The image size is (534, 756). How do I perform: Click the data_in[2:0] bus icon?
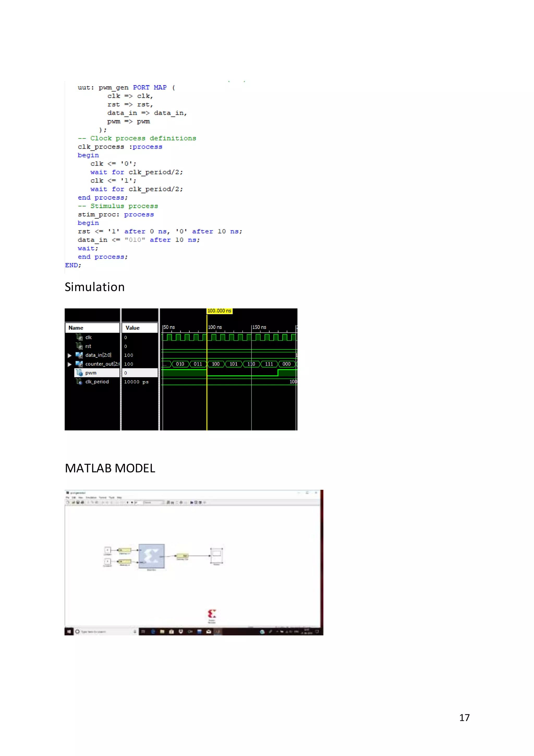pos(79,355)
